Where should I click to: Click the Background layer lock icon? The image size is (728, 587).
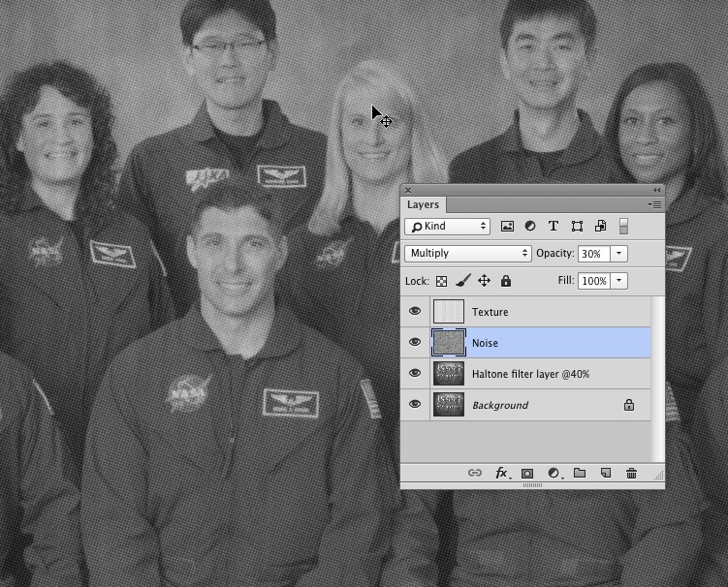(629, 405)
